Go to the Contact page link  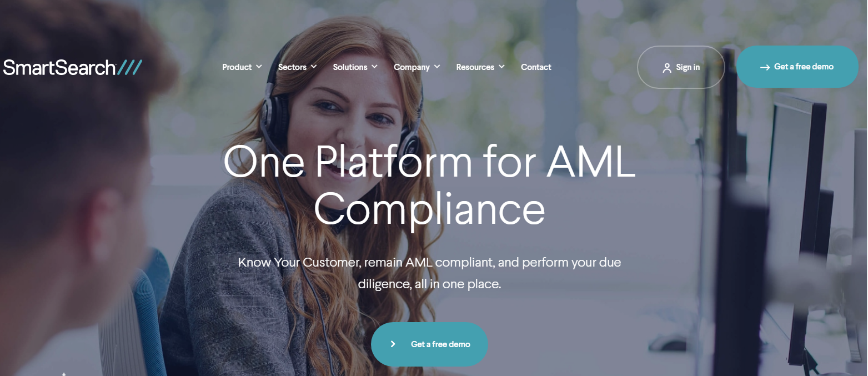[x=536, y=67]
